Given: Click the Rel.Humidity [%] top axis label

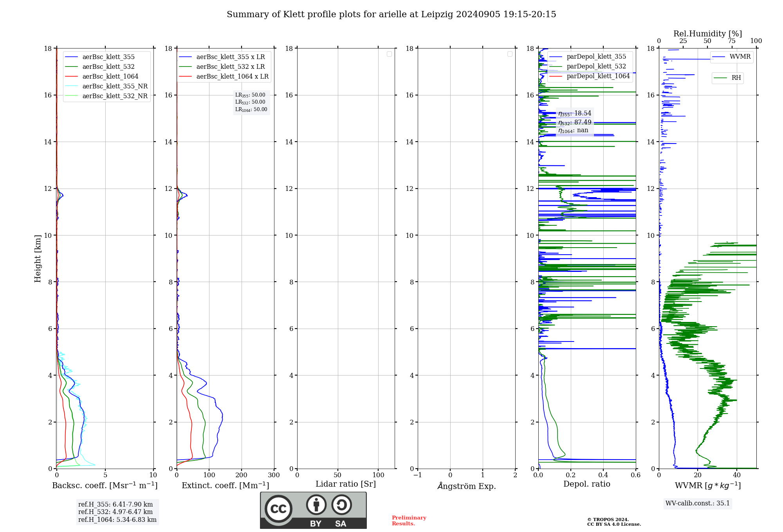Looking at the screenshot, I should pos(708,34).
